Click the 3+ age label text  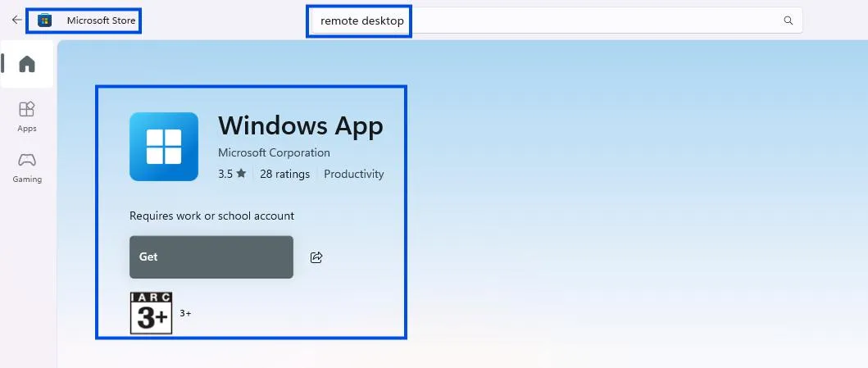185,313
